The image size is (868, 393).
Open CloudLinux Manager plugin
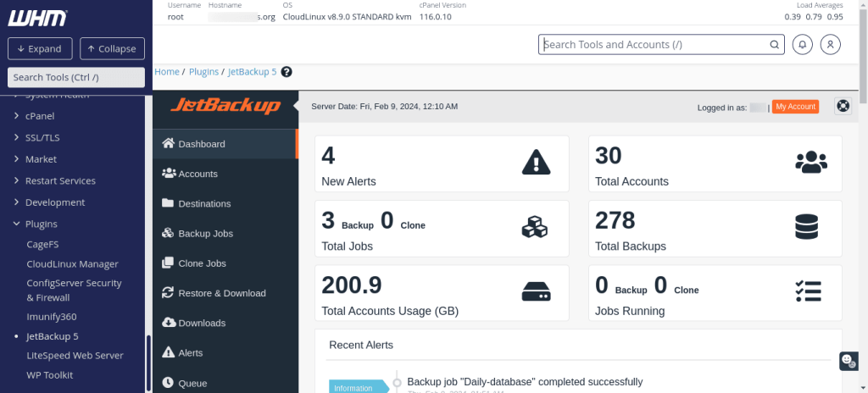(72, 264)
